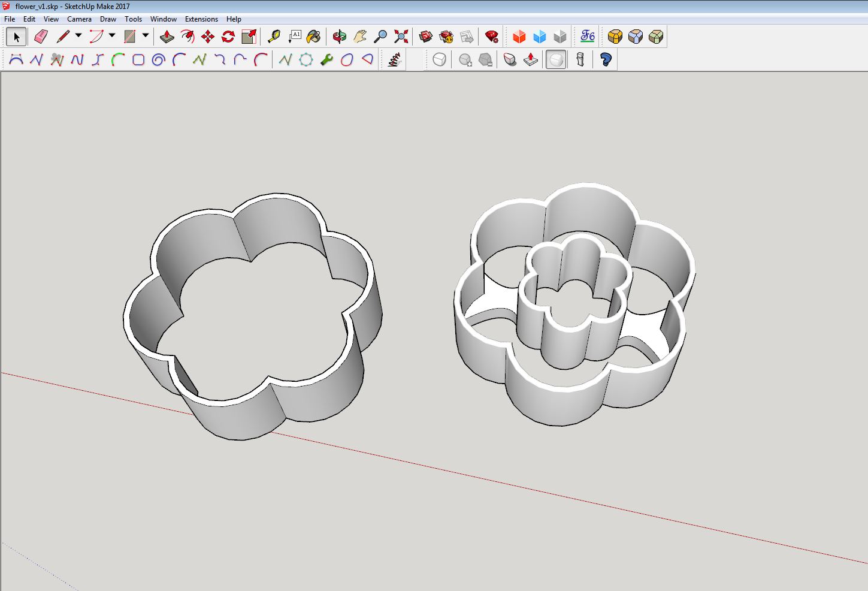The width and height of the screenshot is (868, 591).
Task: Activate the Pan hand tool
Action: tap(360, 37)
